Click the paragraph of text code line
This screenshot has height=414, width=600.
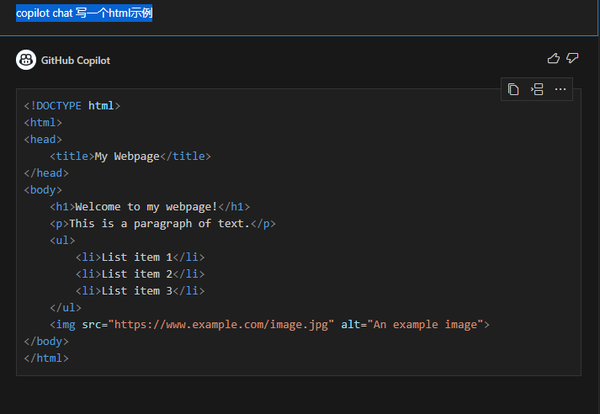[x=159, y=223]
